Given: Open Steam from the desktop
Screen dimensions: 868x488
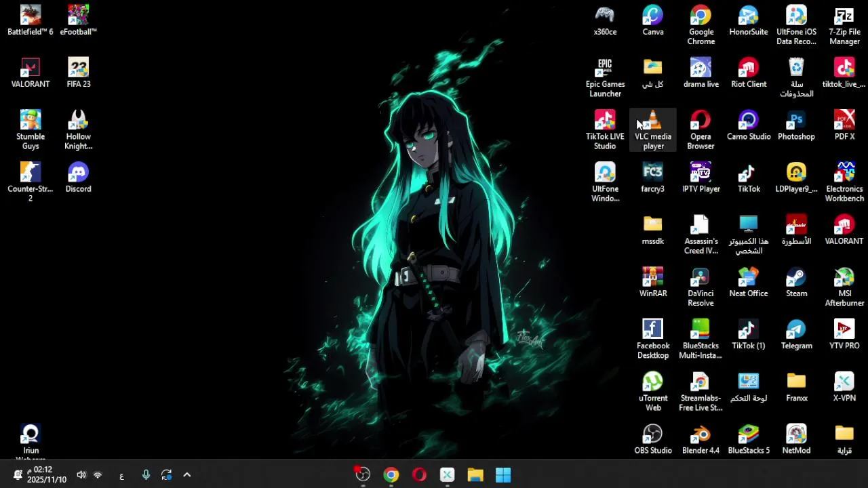Looking at the screenshot, I should coord(797,281).
